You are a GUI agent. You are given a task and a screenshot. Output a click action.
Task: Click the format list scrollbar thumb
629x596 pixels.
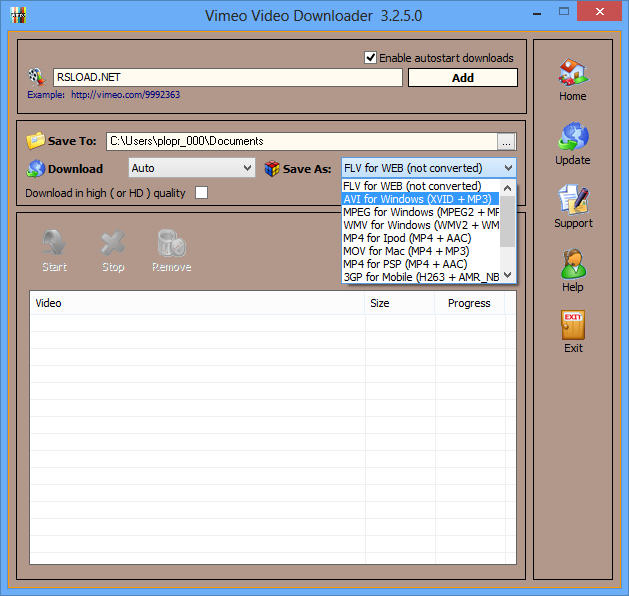[x=507, y=221]
